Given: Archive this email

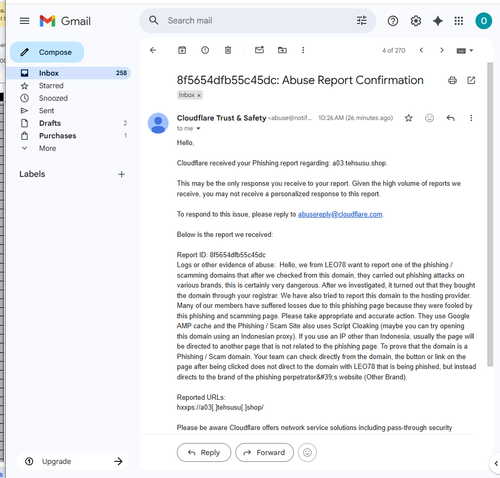Looking at the screenshot, I should click(182, 50).
